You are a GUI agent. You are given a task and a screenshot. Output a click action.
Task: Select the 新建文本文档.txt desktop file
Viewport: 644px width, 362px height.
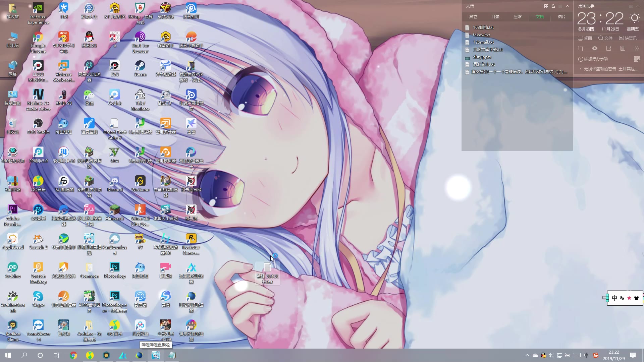click(267, 273)
